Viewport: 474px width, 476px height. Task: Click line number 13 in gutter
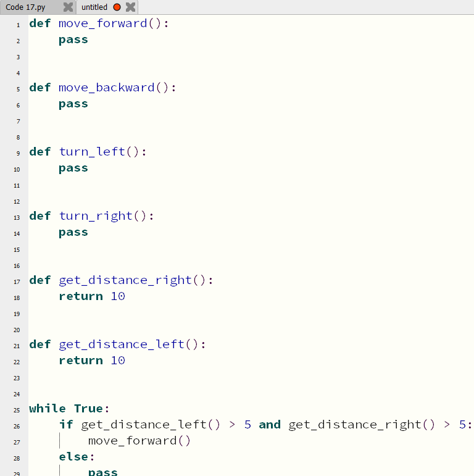[17, 218]
